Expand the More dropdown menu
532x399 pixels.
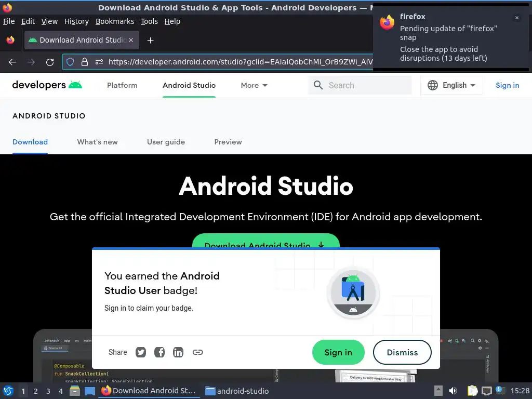tap(254, 86)
